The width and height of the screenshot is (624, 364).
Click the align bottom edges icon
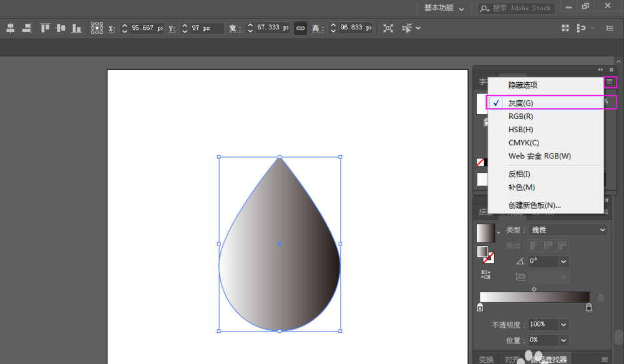[76, 28]
